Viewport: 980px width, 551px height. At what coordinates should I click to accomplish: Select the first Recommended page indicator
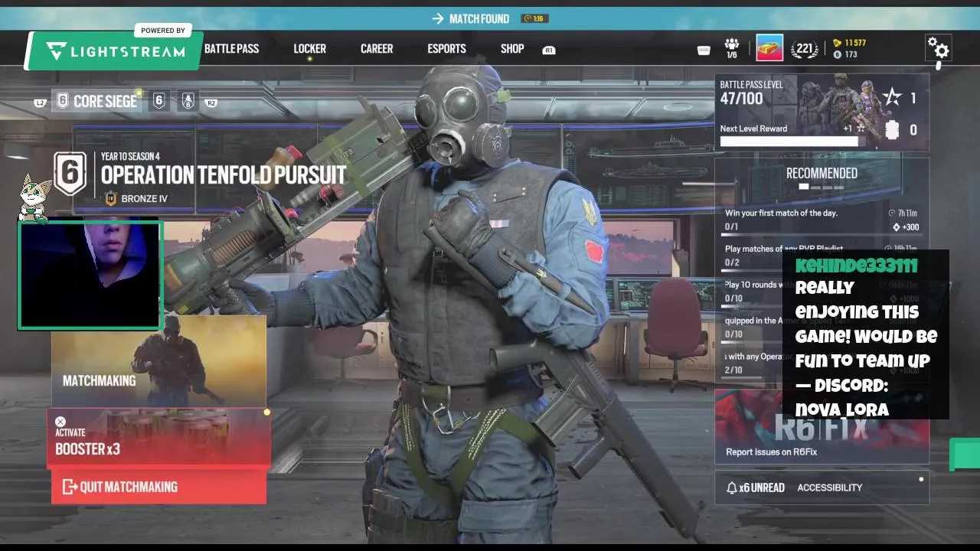coord(804,186)
